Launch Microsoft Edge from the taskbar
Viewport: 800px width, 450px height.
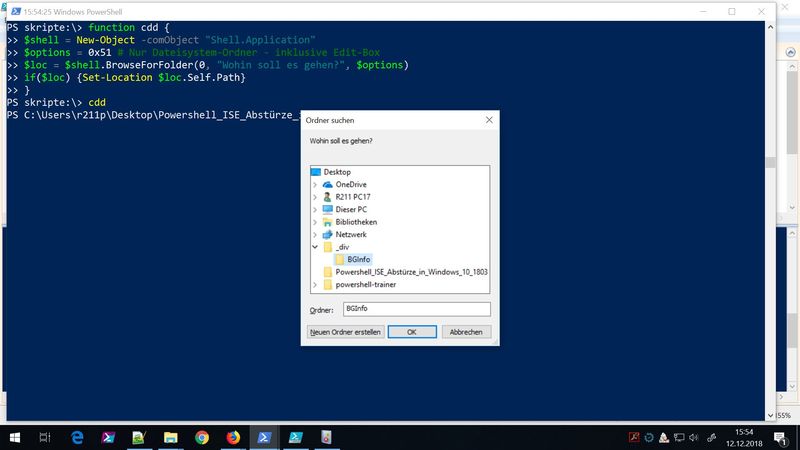(77, 437)
